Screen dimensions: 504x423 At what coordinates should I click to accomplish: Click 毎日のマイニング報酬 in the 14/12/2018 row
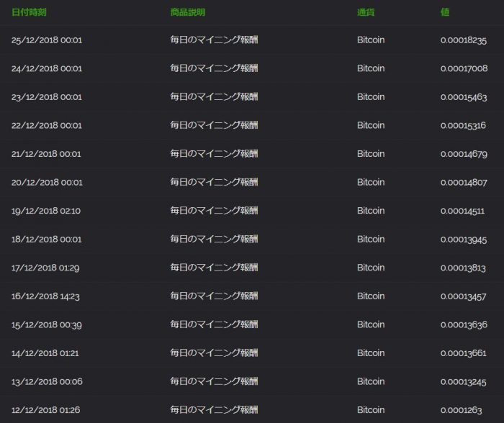[x=214, y=352]
